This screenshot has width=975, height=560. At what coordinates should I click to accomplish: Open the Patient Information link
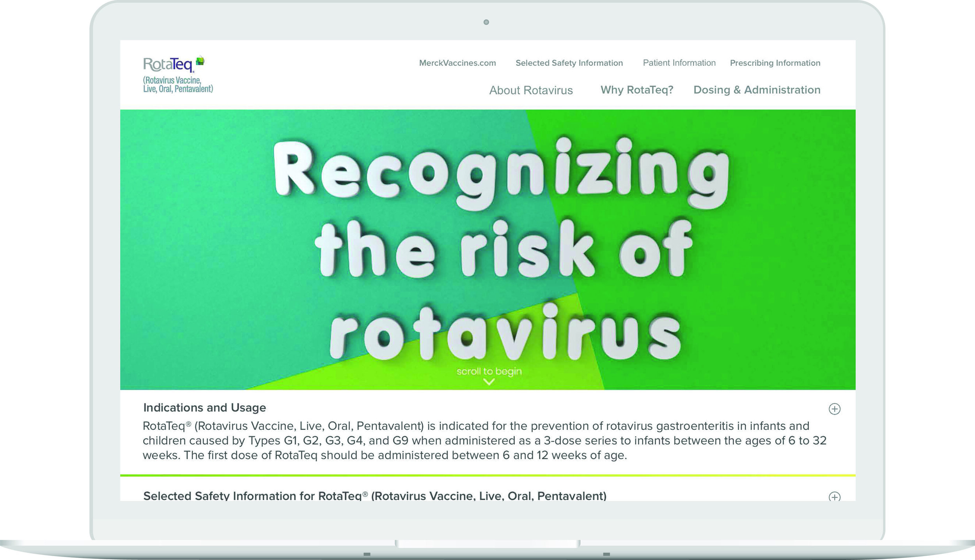(x=679, y=63)
